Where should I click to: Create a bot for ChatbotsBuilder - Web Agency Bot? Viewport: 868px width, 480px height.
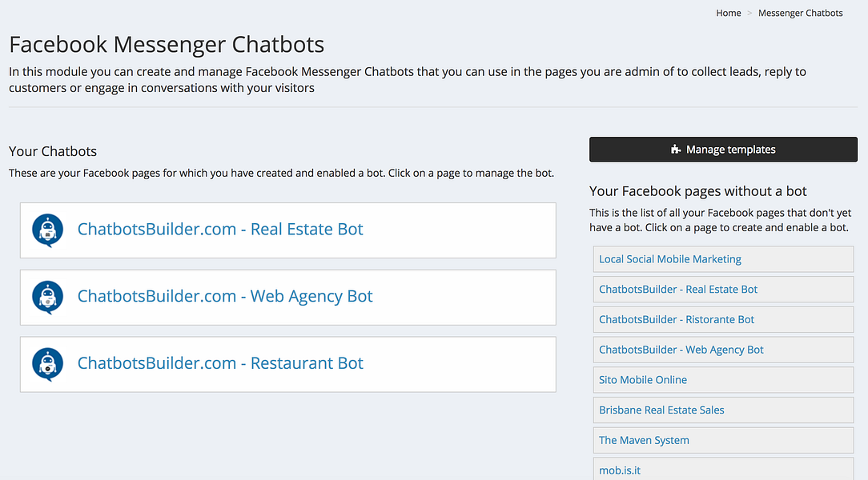click(x=681, y=350)
